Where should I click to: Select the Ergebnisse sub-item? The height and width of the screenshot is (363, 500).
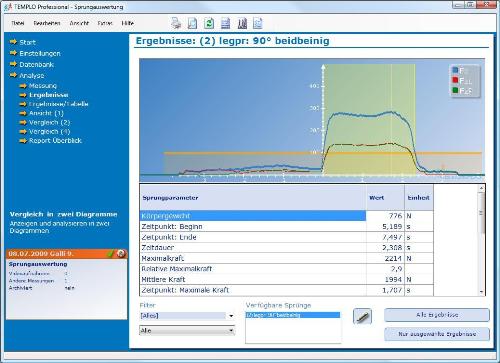click(49, 95)
